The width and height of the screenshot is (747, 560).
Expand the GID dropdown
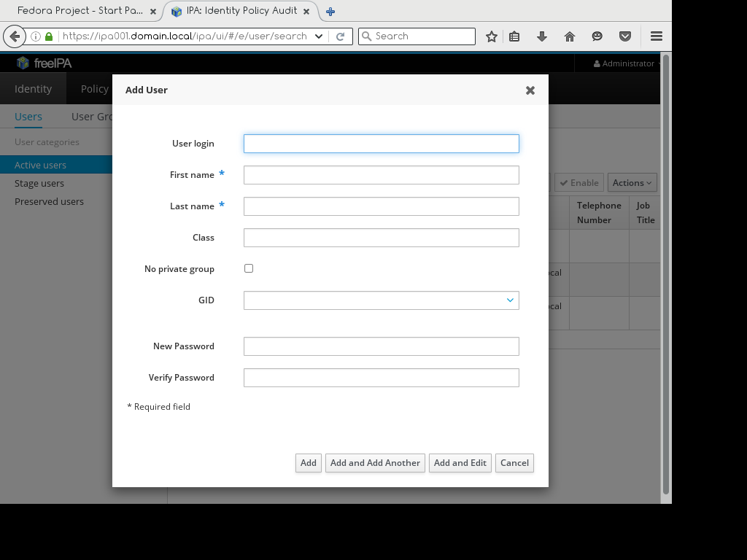pos(510,300)
